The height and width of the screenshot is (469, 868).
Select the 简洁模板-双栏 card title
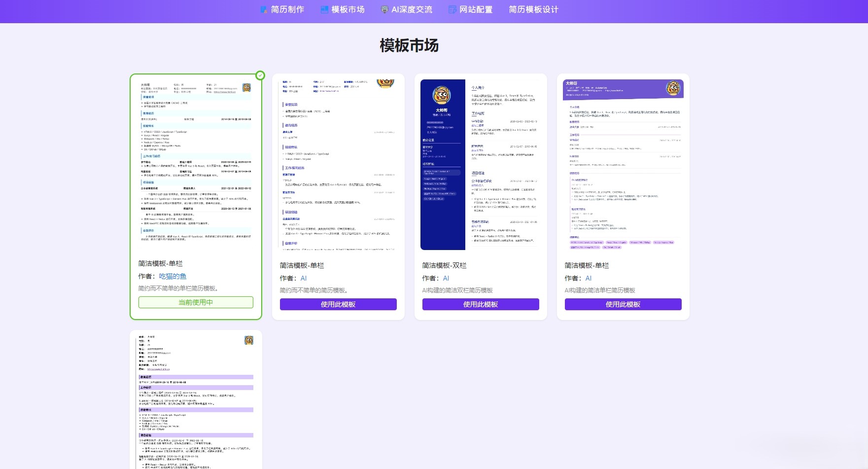(x=444, y=265)
